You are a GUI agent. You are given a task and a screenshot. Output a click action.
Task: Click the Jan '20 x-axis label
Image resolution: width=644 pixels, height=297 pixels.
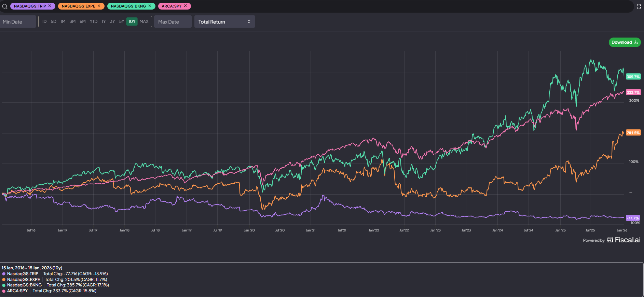(x=249, y=230)
